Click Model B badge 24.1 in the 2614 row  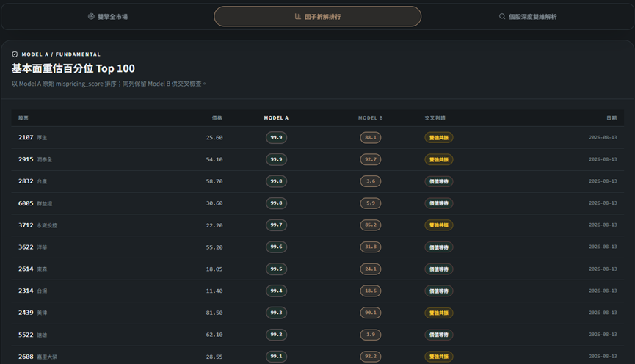click(371, 269)
